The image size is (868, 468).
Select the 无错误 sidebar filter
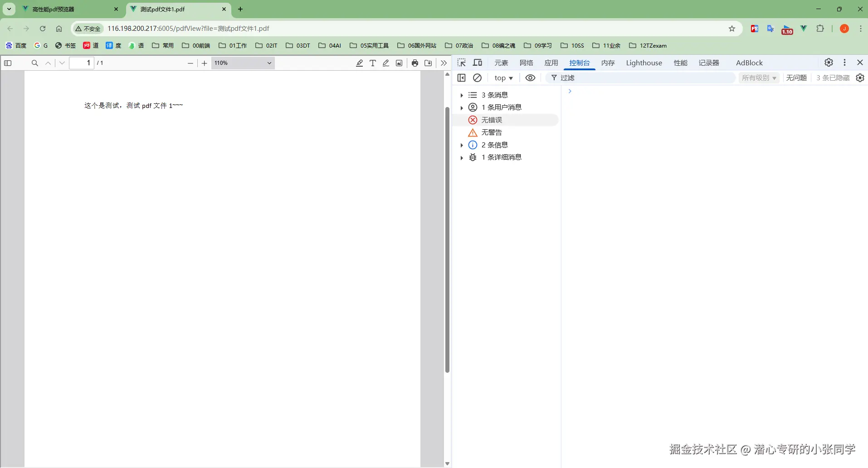coord(506,120)
